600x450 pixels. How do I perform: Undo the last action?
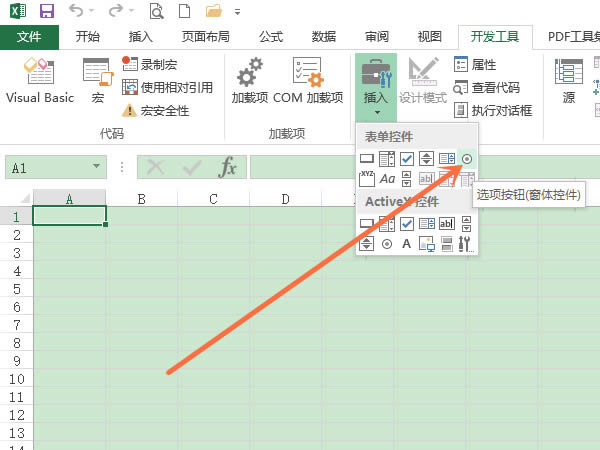click(76, 11)
